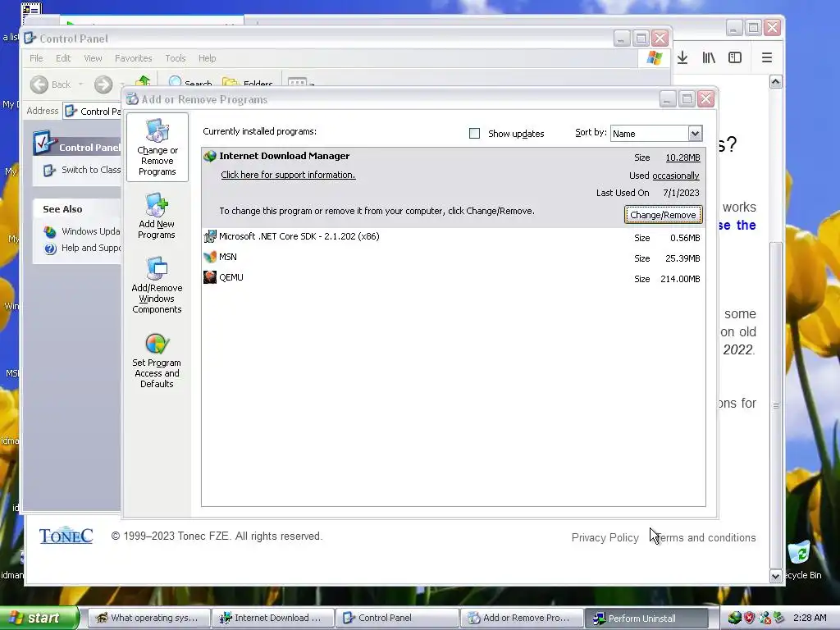This screenshot has height=630, width=840.
Task: Open 'Click here for support information' link
Action: [x=288, y=175]
